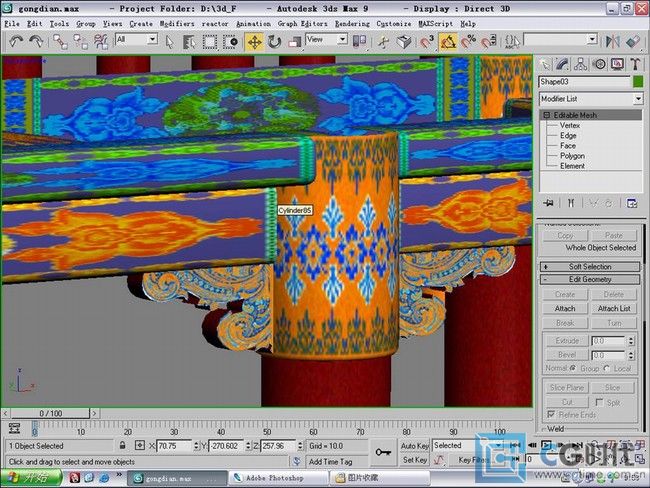Collapse the Edit Geometry rollout
Screen dimensions: 650x488
[589, 279]
